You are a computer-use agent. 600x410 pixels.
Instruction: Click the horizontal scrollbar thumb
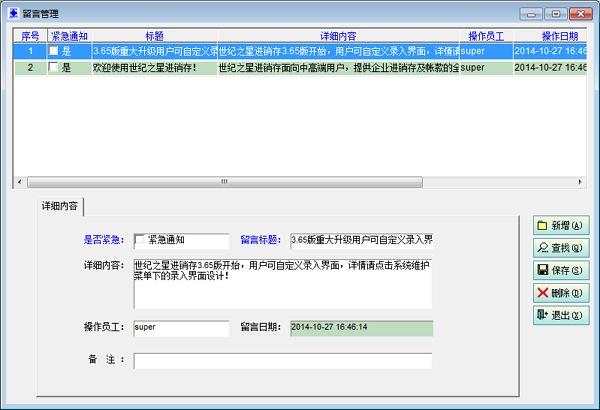[225, 182]
